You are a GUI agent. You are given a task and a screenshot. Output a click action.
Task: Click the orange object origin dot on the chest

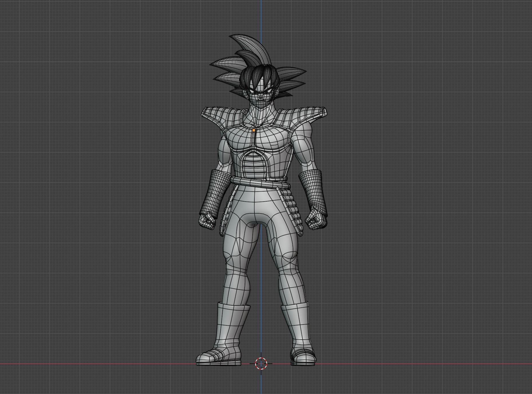pyautogui.click(x=254, y=130)
